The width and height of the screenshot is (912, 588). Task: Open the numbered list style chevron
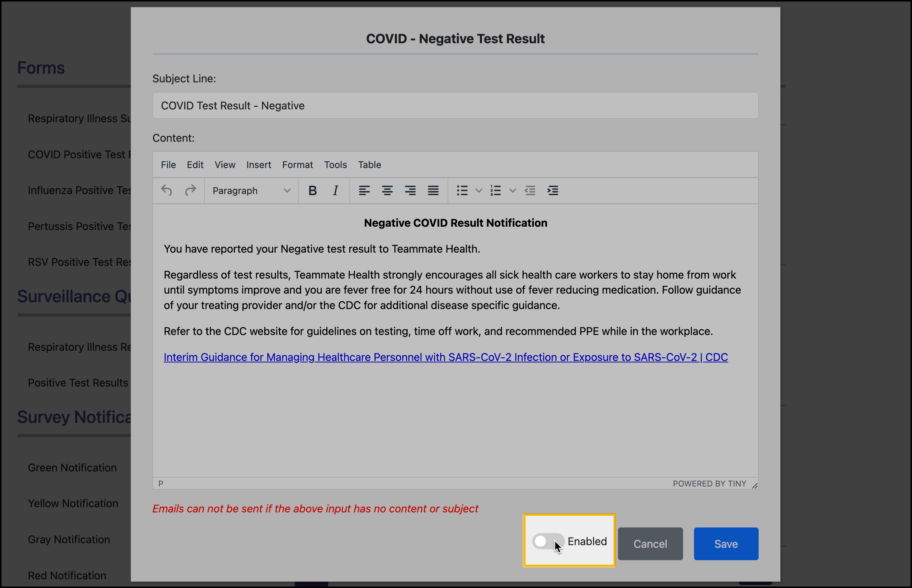(512, 191)
